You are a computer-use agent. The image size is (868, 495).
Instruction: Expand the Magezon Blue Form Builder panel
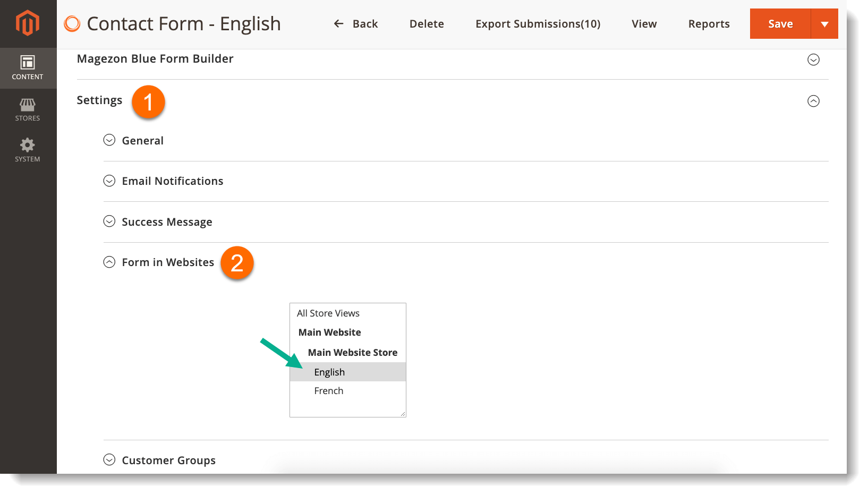[x=813, y=59]
